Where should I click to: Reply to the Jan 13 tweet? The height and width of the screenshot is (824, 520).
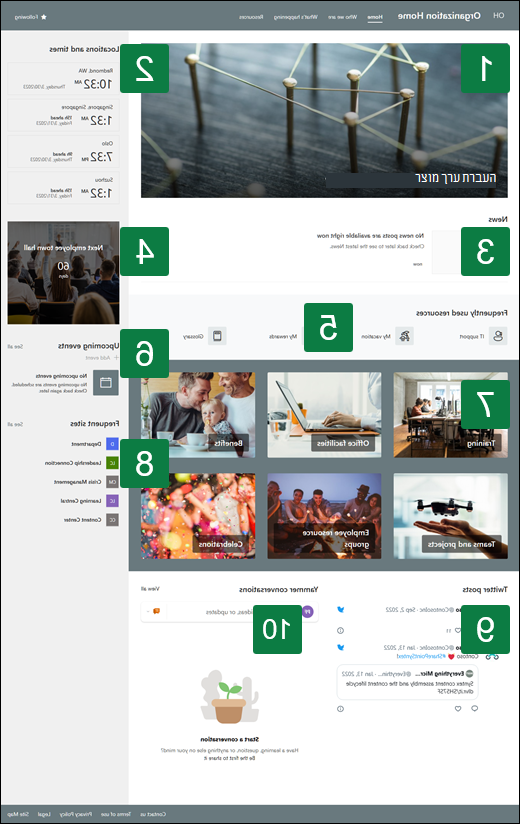coord(474,708)
